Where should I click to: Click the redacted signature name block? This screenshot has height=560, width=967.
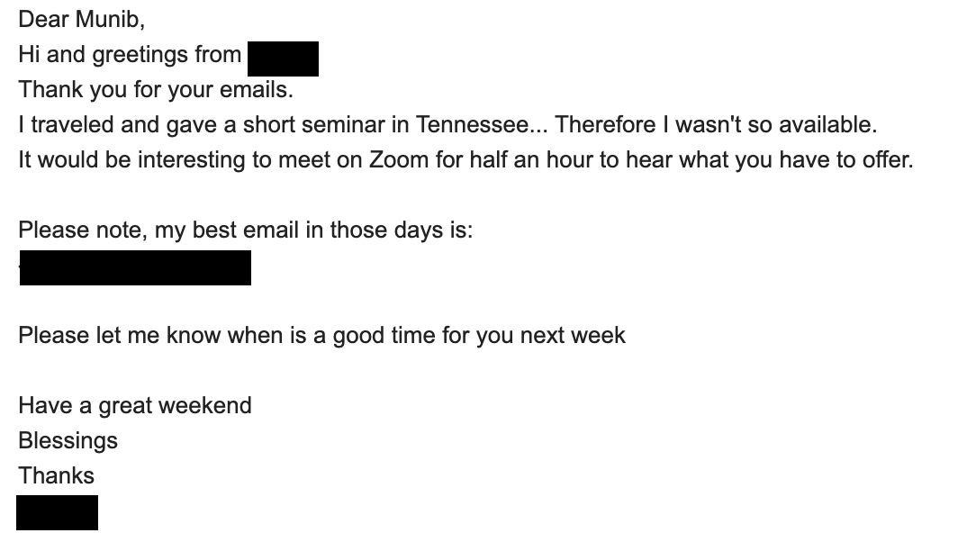[x=58, y=512]
